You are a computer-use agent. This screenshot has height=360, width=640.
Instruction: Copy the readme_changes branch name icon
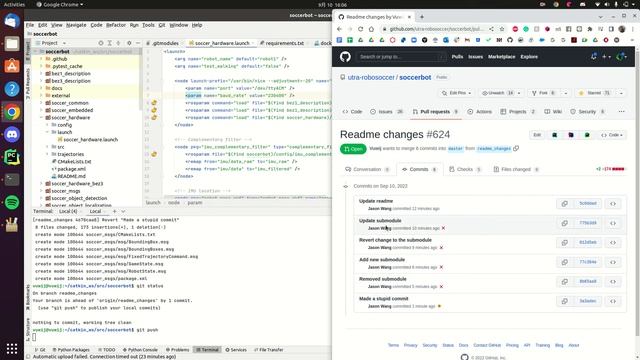click(x=516, y=148)
